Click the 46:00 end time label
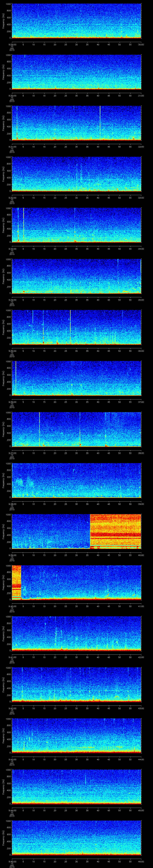The height and width of the screenshot is (868, 153). (141, 861)
